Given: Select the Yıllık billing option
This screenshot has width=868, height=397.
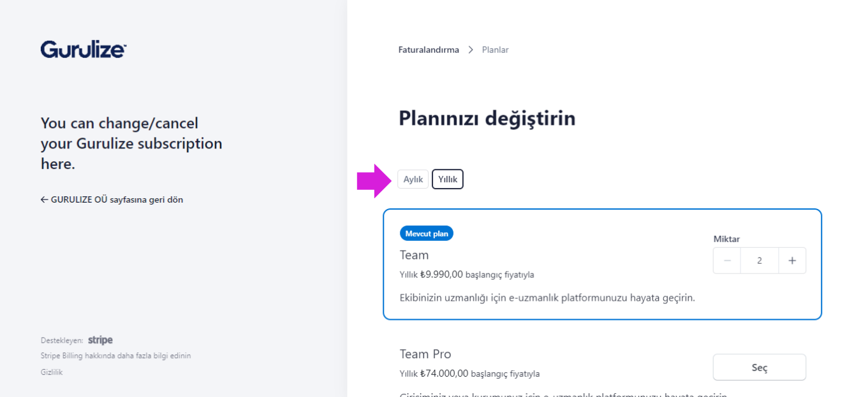Looking at the screenshot, I should click(448, 179).
